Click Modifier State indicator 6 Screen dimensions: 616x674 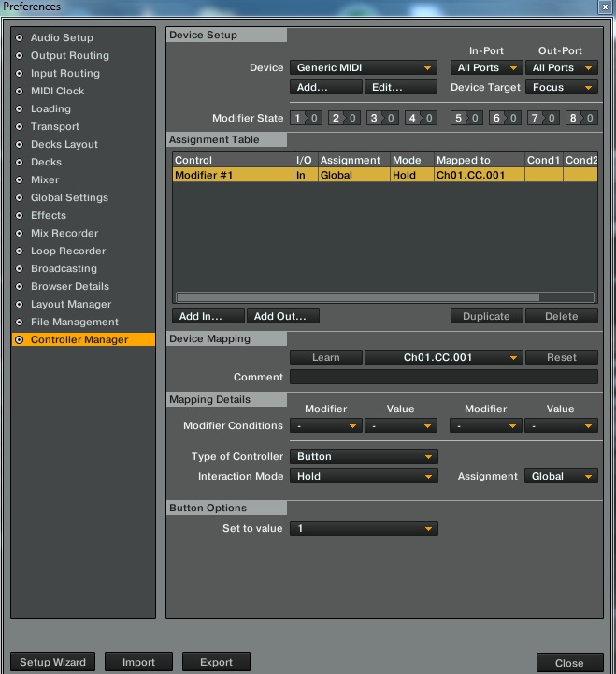pyautogui.click(x=505, y=118)
